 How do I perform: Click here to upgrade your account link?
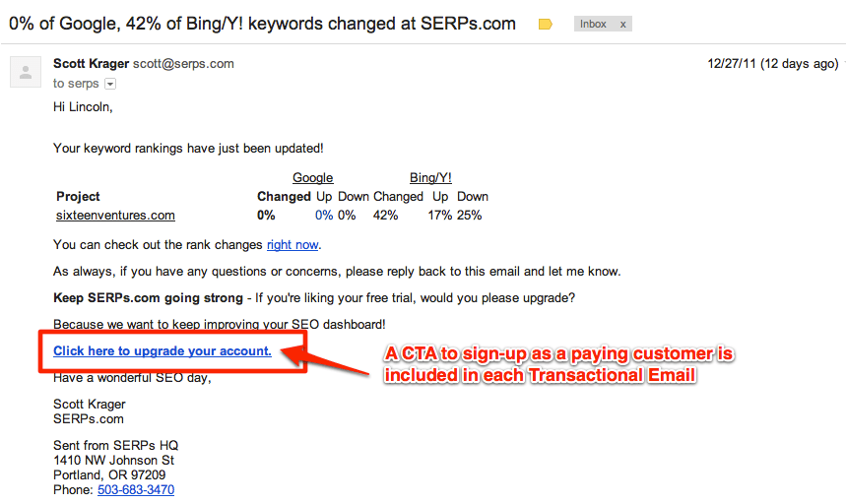pos(163,350)
